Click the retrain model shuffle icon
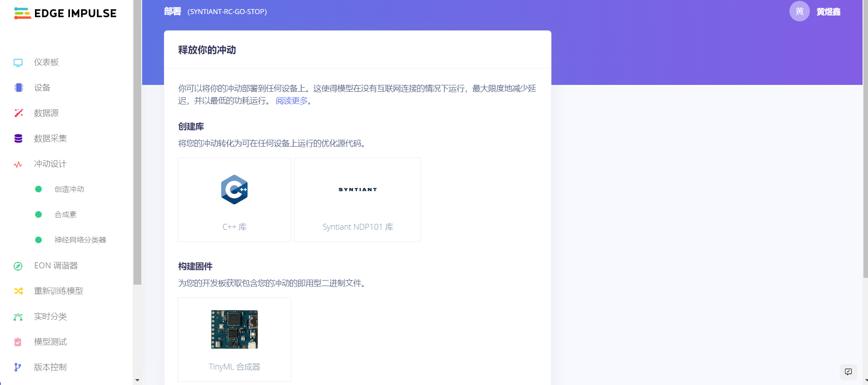This screenshot has height=385, width=868. 18,291
